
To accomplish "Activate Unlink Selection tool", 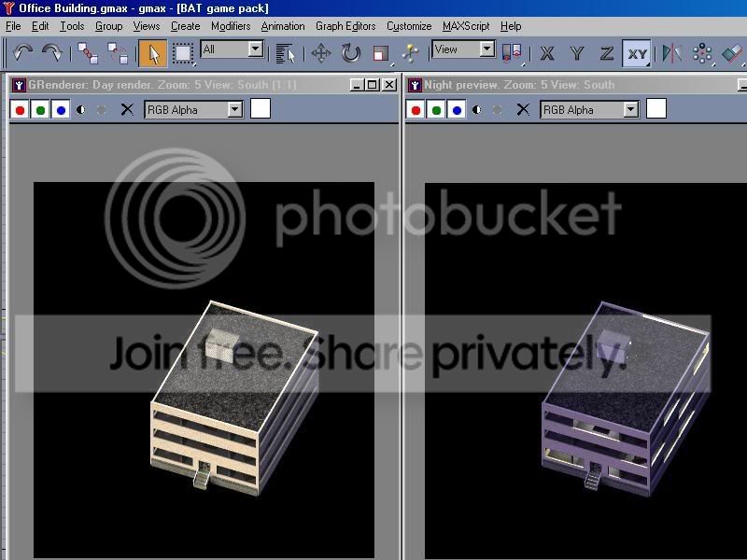I will click(x=118, y=53).
